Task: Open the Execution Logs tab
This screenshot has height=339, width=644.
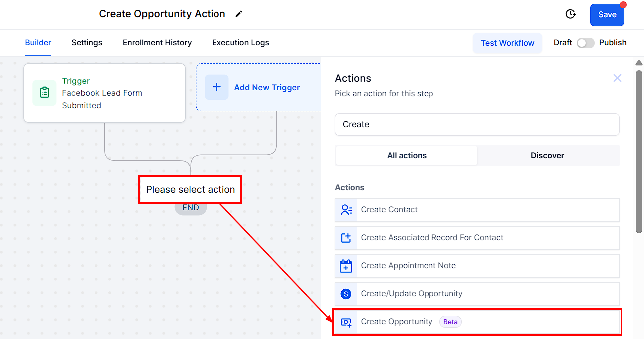Action: tap(240, 43)
